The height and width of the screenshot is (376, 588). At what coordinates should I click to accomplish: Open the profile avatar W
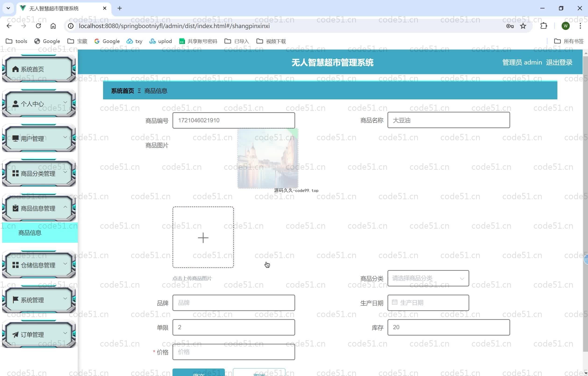(566, 26)
